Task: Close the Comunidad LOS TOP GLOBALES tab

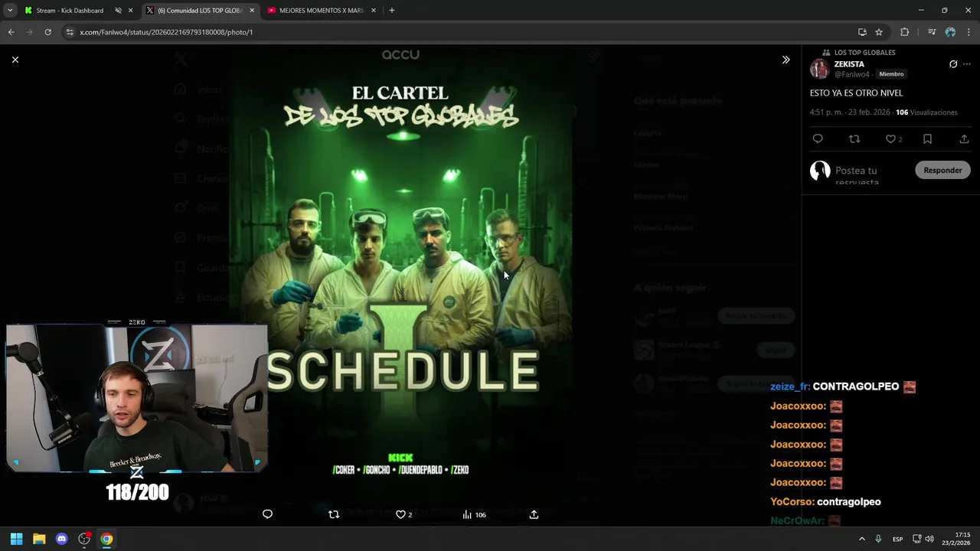Action: (252, 11)
